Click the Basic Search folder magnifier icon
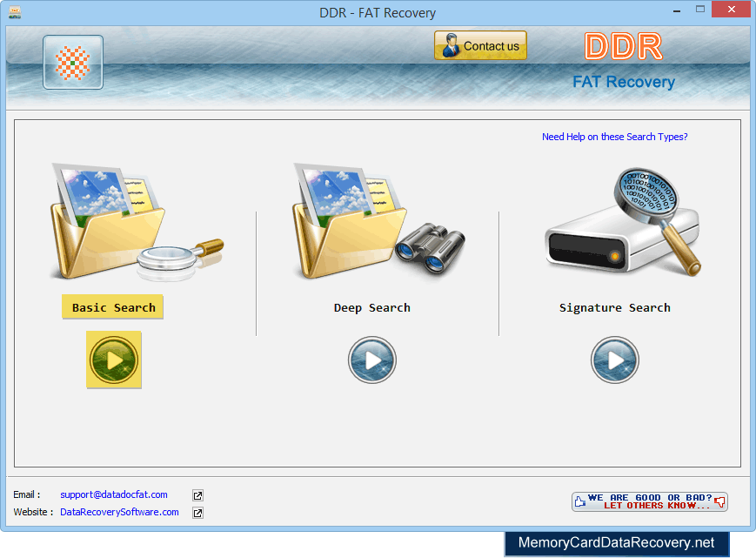 tap(137, 222)
